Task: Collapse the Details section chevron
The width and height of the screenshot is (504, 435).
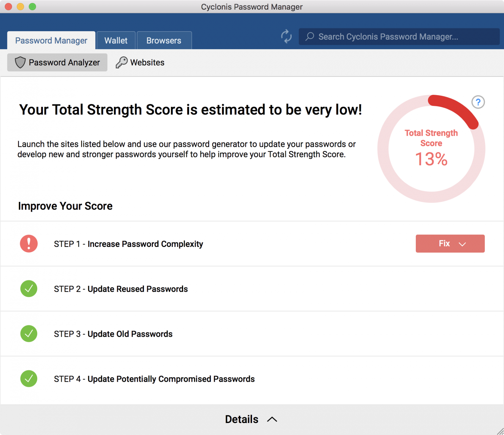Action: click(x=272, y=419)
